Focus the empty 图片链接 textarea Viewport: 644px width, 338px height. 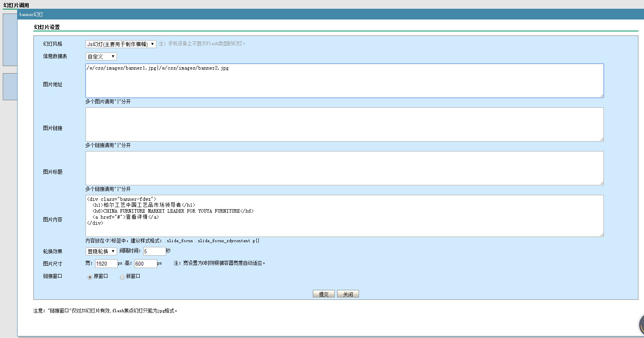point(344,124)
